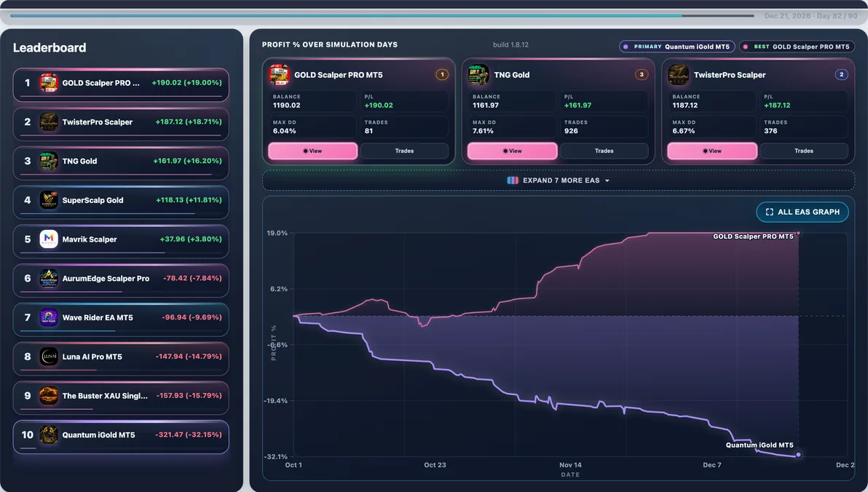Viewport: 868px width, 492px height.
Task: Click the simulation day progress bar
Action: pos(382,15)
